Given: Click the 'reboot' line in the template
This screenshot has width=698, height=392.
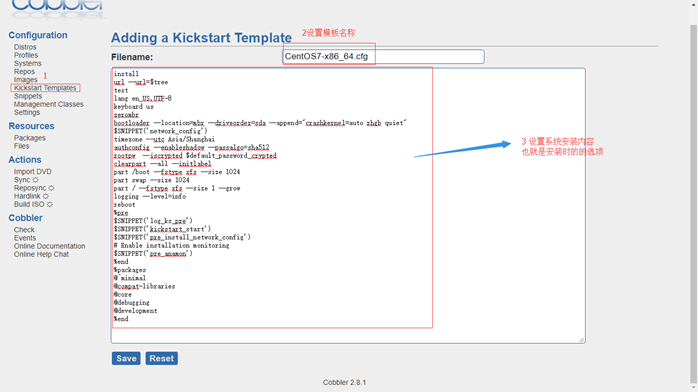Looking at the screenshot, I should [125, 205].
